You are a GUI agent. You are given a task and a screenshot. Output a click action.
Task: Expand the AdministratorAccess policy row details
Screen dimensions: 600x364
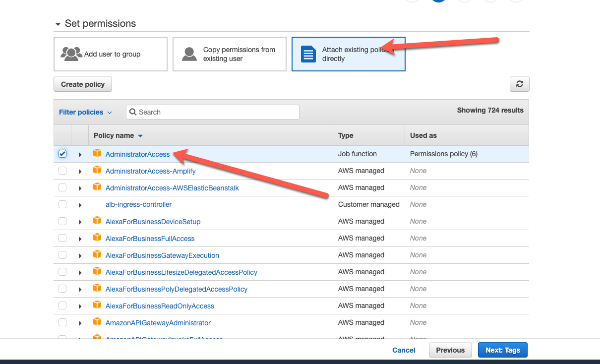coord(80,154)
